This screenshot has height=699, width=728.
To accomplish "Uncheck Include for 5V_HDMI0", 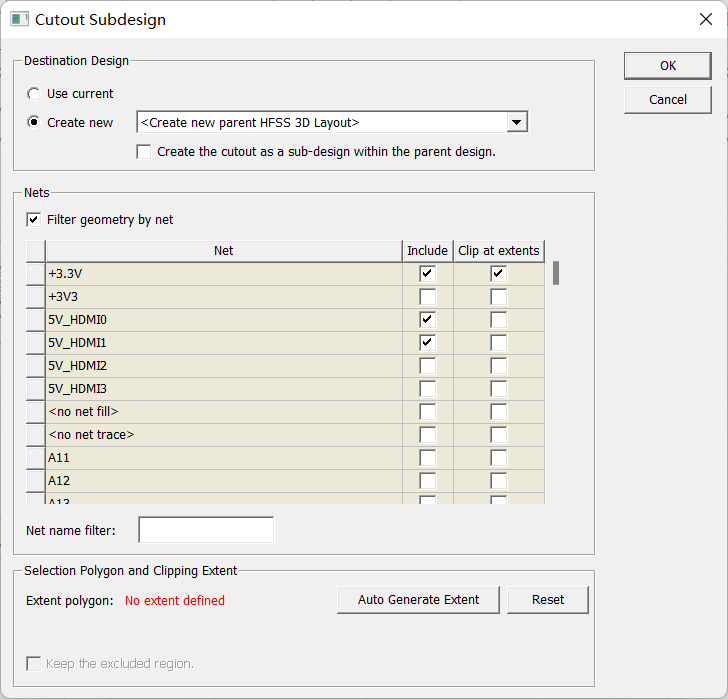I will [428, 320].
